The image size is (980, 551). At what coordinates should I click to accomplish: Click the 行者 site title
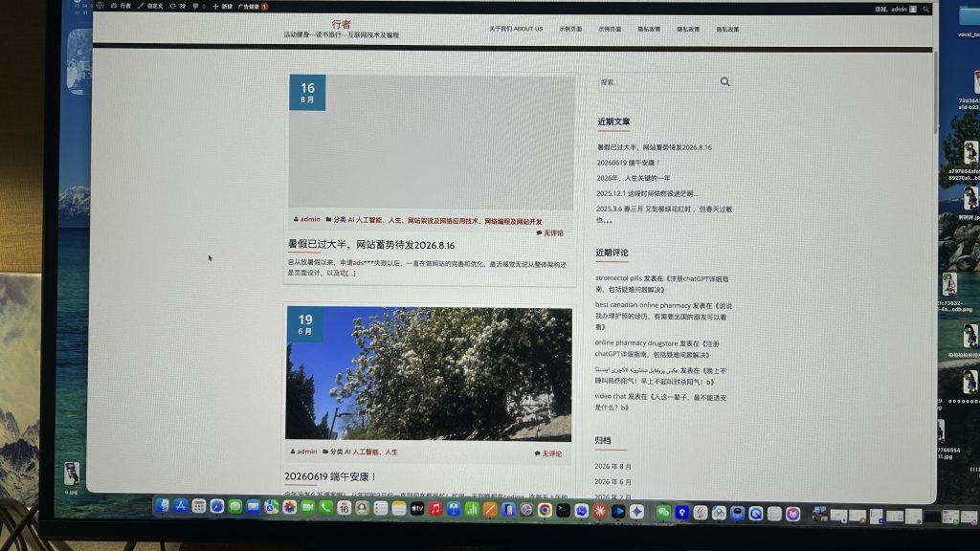342,24
